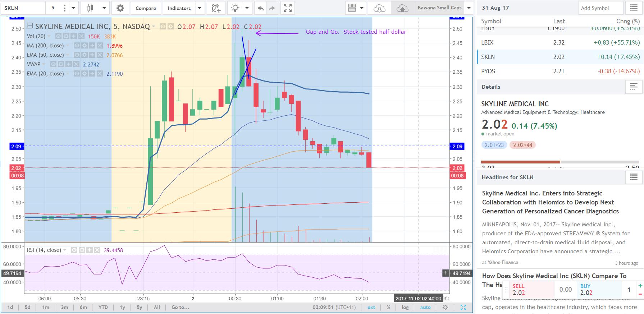Image resolution: width=644 pixels, height=314 pixels.
Task: Click the Compare button
Action: [x=146, y=8]
